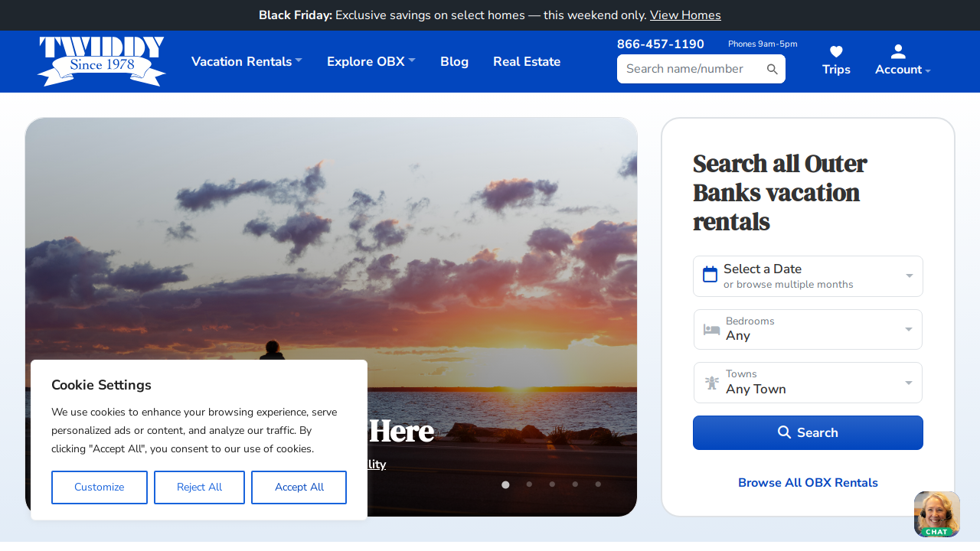Screen dimensions: 980x551
Task: Click the Twiddy Since 1978 logo
Action: click(x=102, y=61)
